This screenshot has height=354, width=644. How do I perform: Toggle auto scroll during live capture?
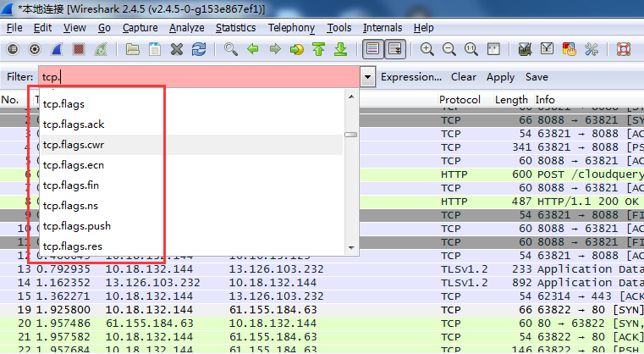coord(394,50)
